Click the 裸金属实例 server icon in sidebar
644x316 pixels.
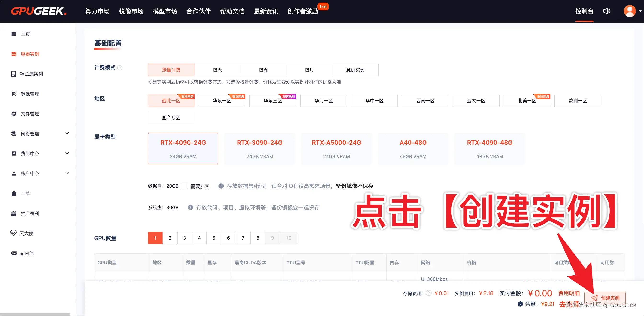point(13,74)
